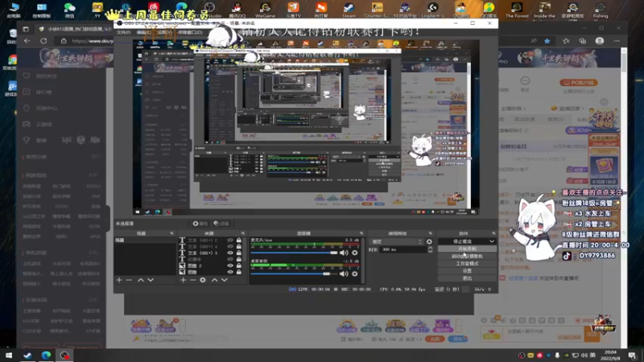Click 开始录制 start recording button
Image resolution: width=644 pixels, height=362 pixels.
pos(467,249)
